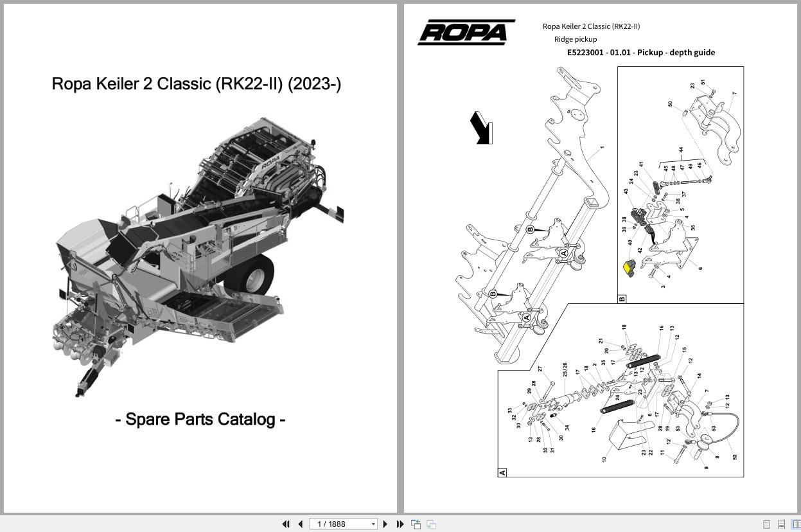Click the 'Ropa Keiler 2 Classic (RK22-II)' page header
Screen dimensions: 801x532
pyautogui.click(x=592, y=26)
